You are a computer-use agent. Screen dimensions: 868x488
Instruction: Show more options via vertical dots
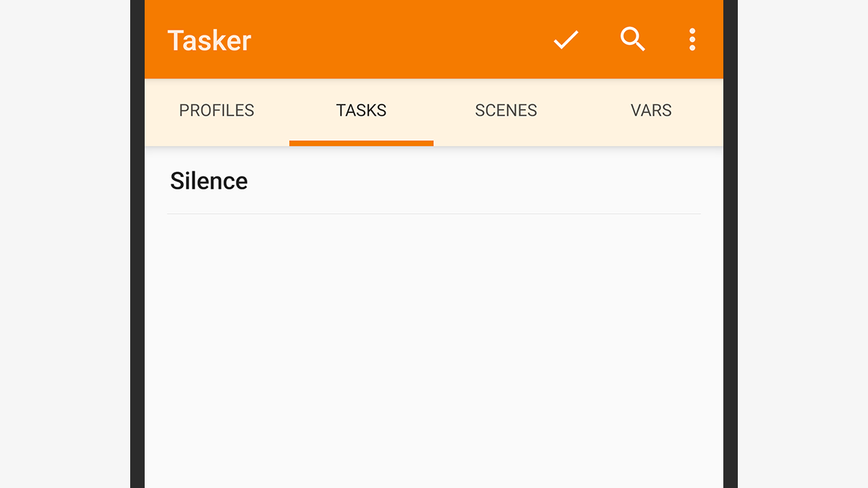pos(692,40)
